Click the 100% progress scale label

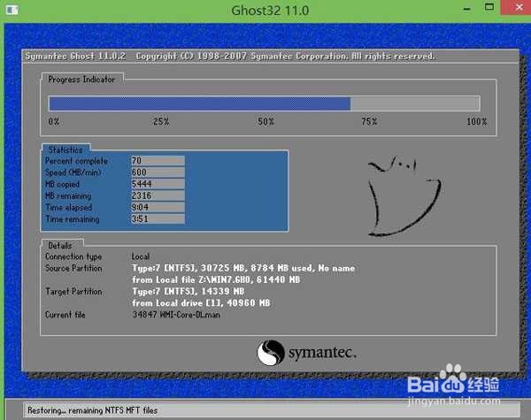pos(477,121)
